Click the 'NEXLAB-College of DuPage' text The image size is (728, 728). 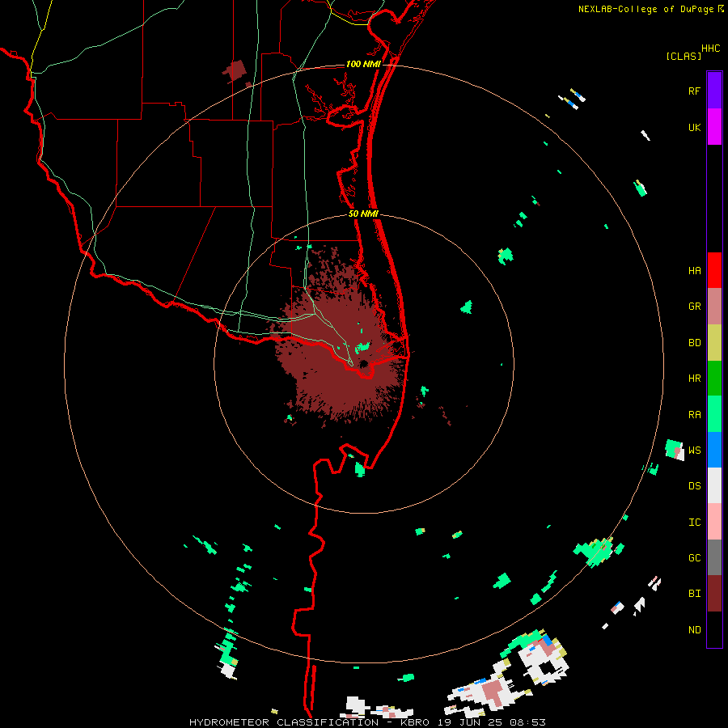pos(645,9)
